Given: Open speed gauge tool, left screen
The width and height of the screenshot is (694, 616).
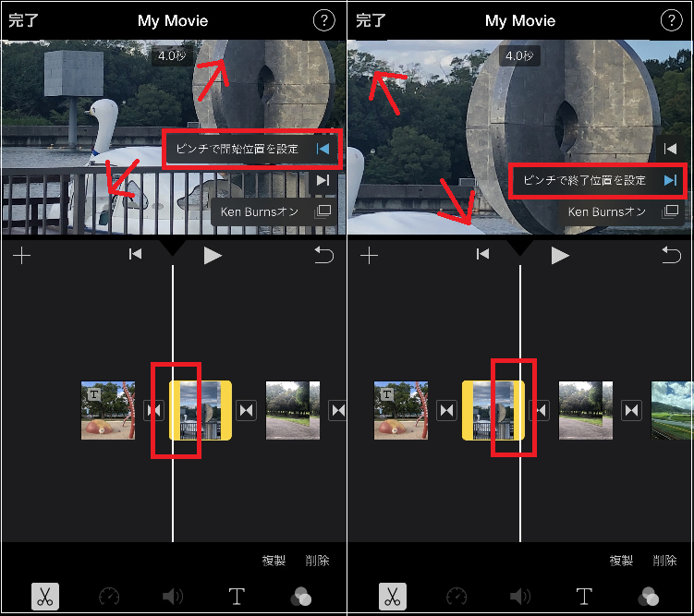Looking at the screenshot, I should [x=109, y=597].
